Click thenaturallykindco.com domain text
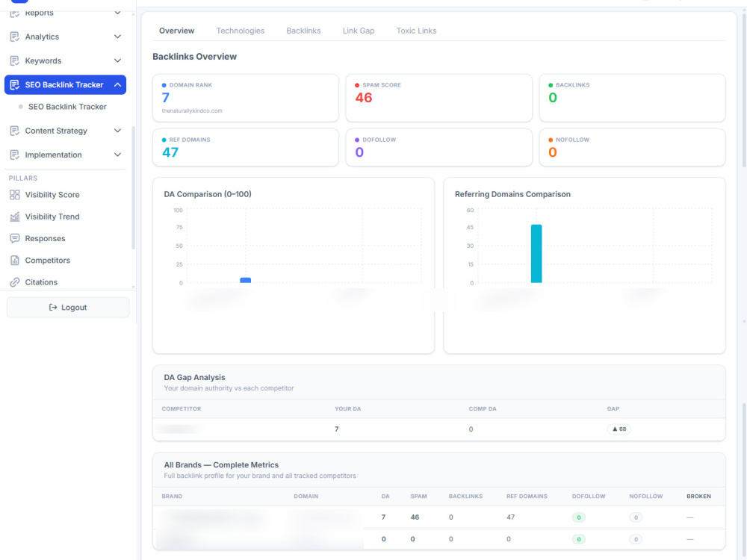The height and width of the screenshot is (560, 747). point(192,111)
